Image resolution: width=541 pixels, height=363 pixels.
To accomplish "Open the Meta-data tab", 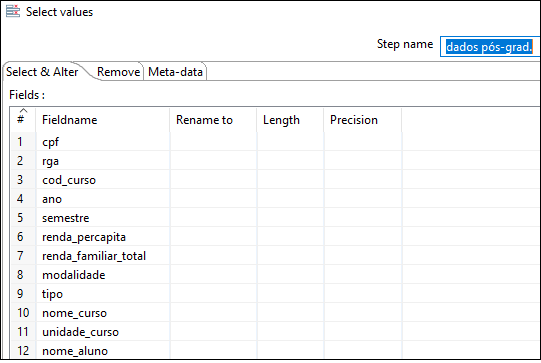I will (175, 72).
